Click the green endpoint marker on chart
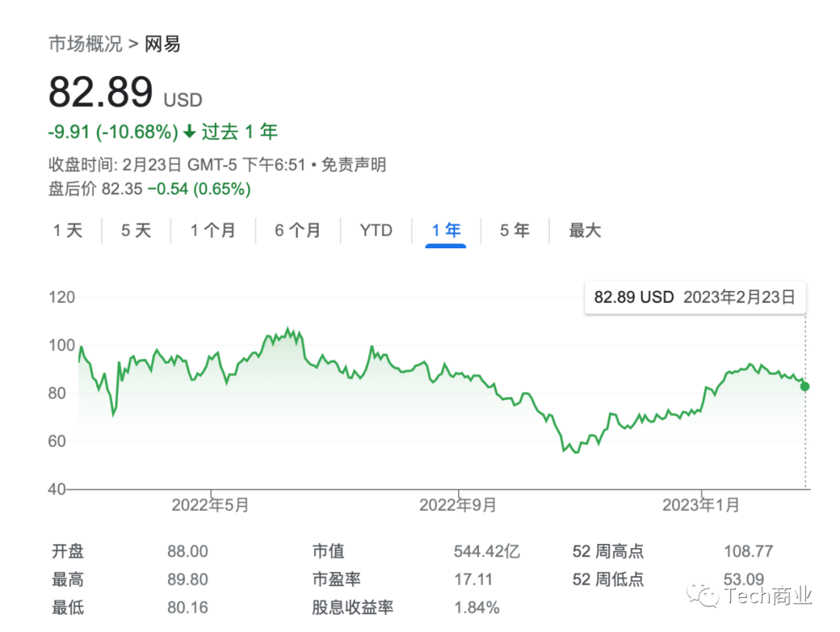Viewport: 840px width, 632px height. 805,387
